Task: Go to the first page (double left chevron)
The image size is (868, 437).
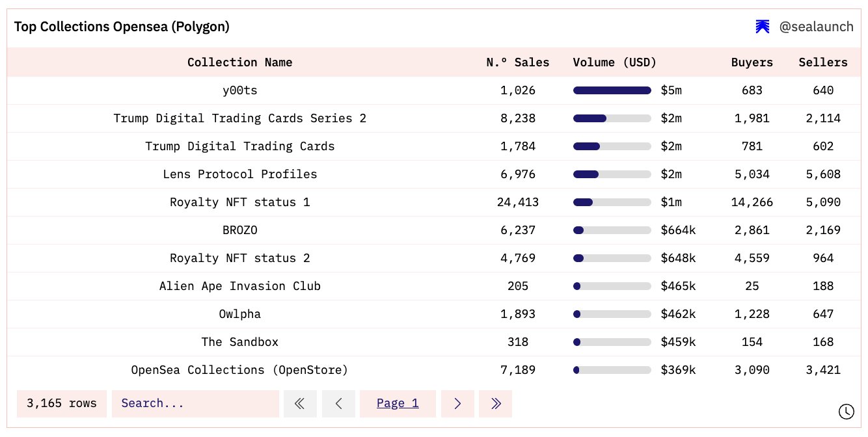Action: click(300, 404)
